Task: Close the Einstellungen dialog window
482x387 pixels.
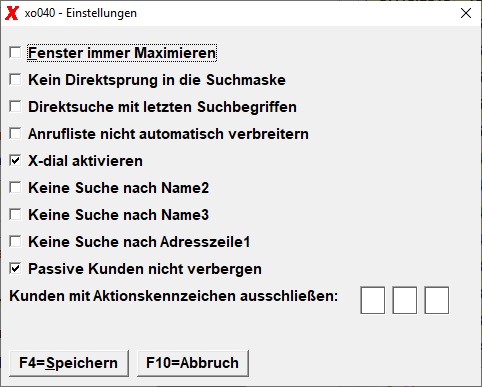Action: point(465,13)
